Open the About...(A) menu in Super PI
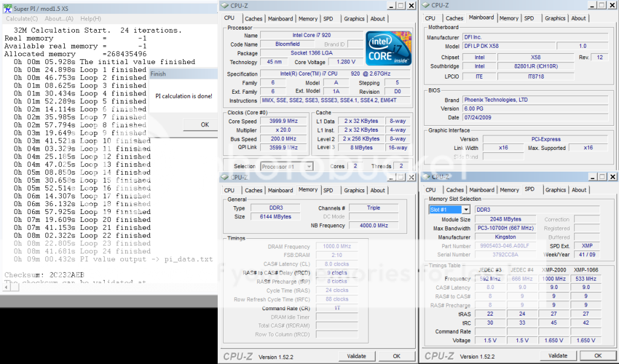Viewport: 619px width, 364px height. 59,19
